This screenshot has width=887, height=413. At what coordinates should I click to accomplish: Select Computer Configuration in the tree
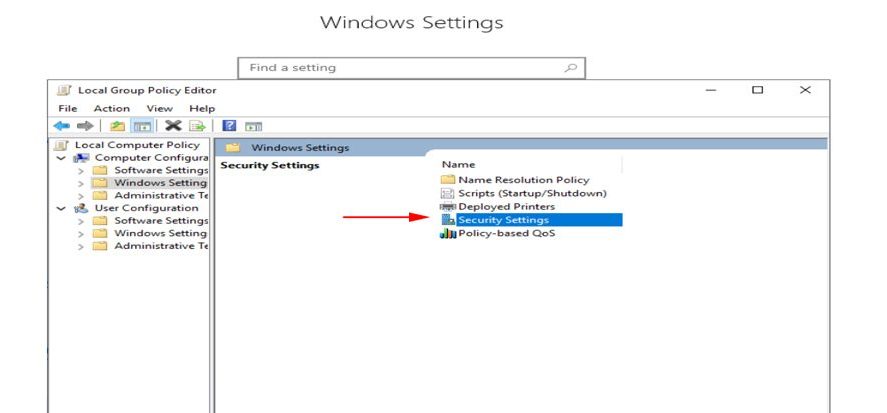pyautogui.click(x=152, y=158)
